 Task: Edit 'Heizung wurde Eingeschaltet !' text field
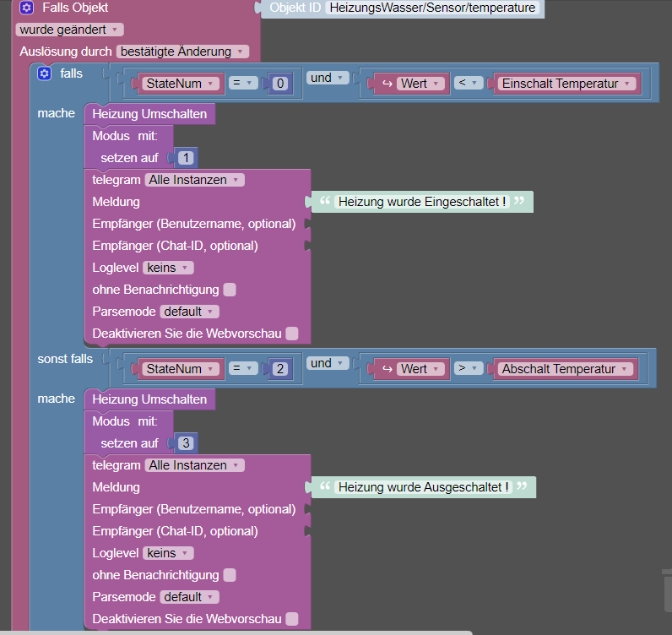click(422, 202)
